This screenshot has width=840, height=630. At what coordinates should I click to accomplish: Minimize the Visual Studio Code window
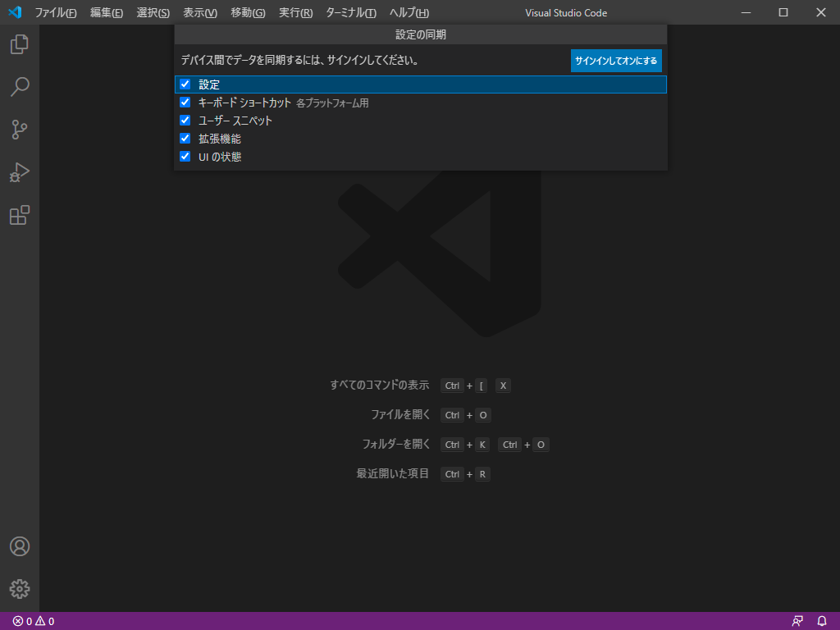(746, 12)
